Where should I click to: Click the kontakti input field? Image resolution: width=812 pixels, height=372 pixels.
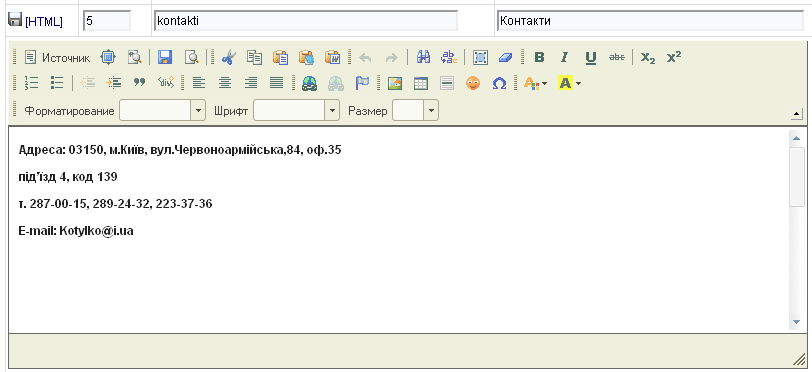(306, 21)
